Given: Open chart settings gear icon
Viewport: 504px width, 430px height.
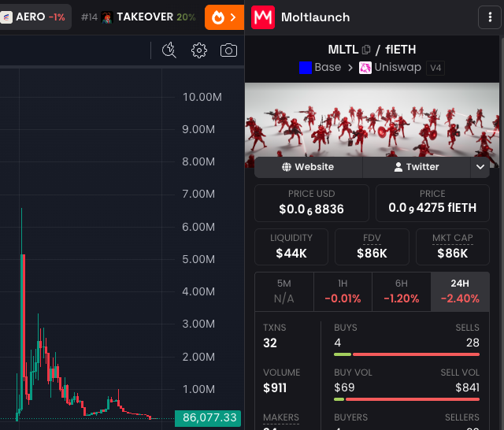Looking at the screenshot, I should tap(199, 50).
